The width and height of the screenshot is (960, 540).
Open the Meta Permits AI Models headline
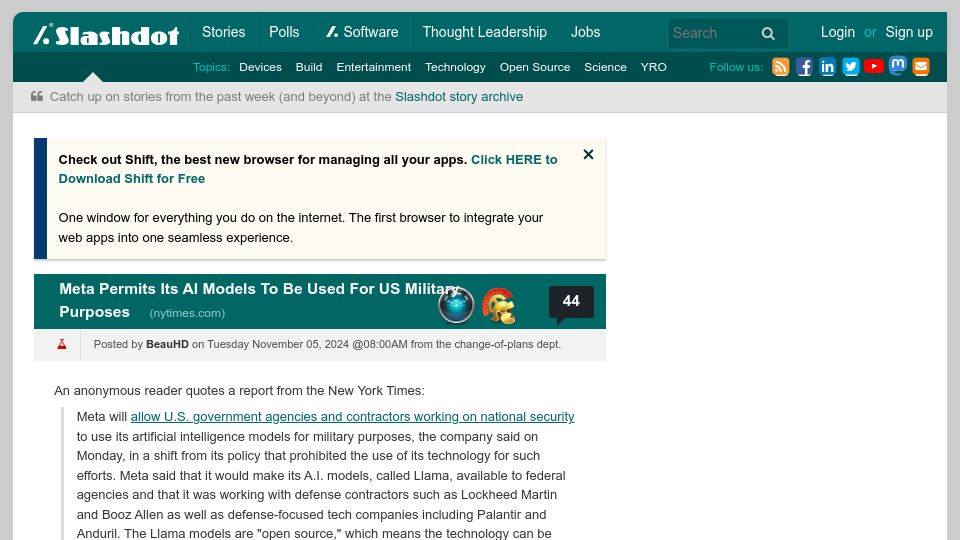point(259,300)
